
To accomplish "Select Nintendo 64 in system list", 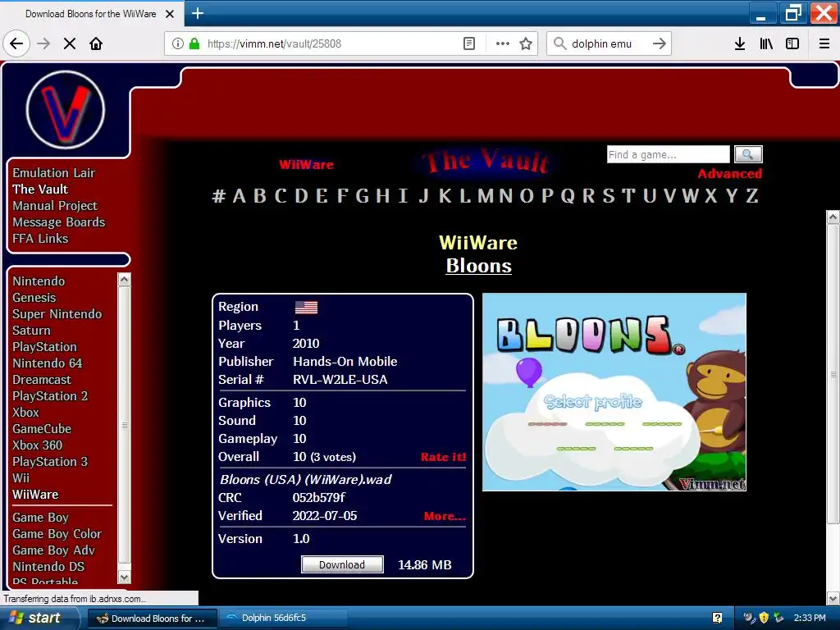I will tap(47, 363).
